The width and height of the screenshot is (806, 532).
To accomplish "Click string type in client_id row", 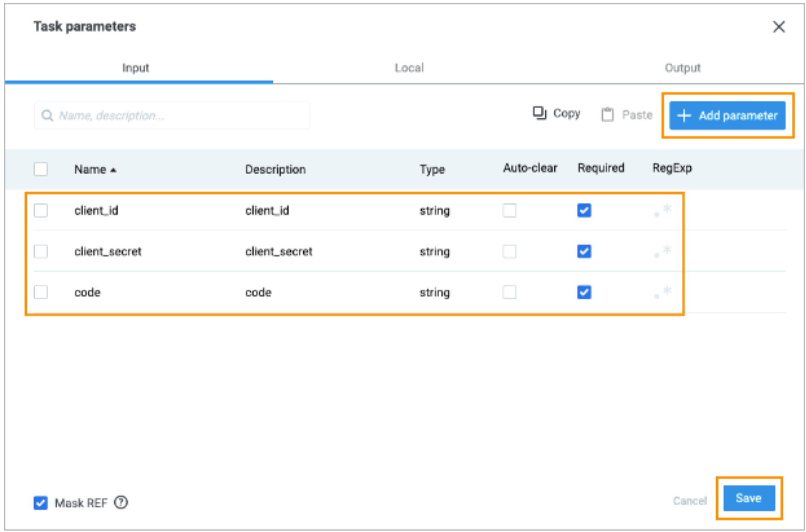I will click(434, 211).
